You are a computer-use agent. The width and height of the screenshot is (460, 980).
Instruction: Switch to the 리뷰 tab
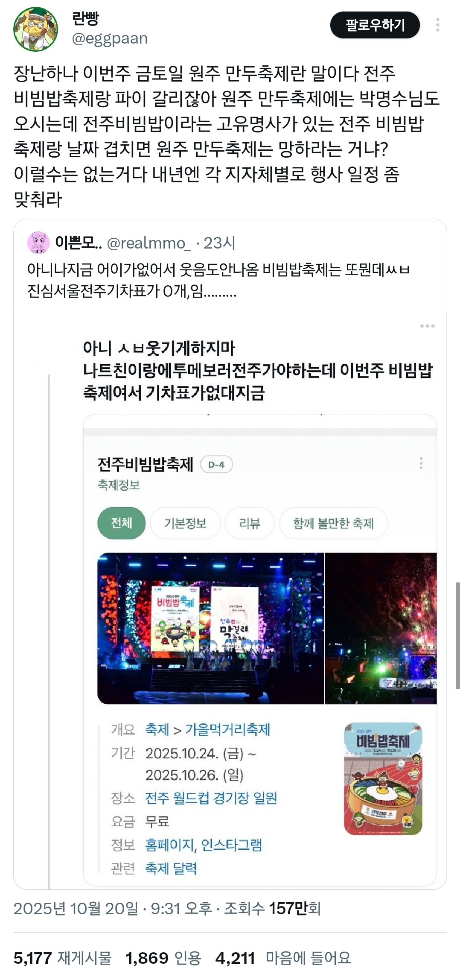point(250,523)
